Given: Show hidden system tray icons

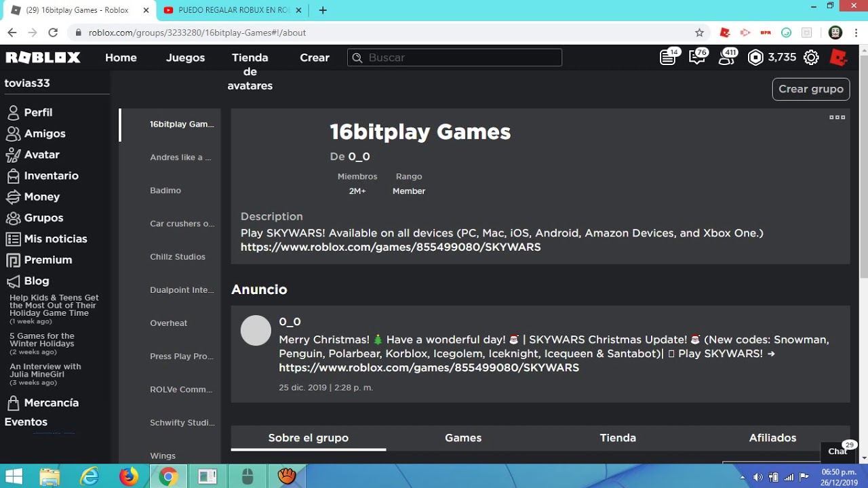Looking at the screenshot, I should tap(743, 477).
